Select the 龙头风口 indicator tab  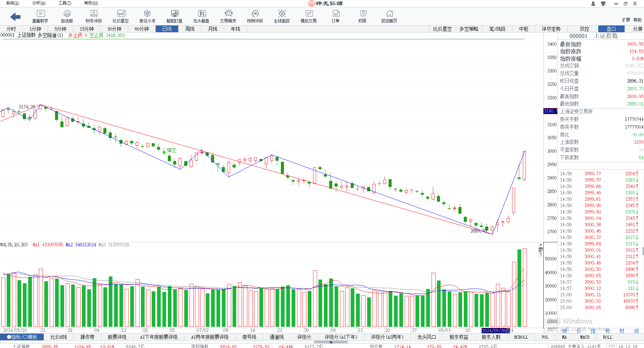pos(427,337)
